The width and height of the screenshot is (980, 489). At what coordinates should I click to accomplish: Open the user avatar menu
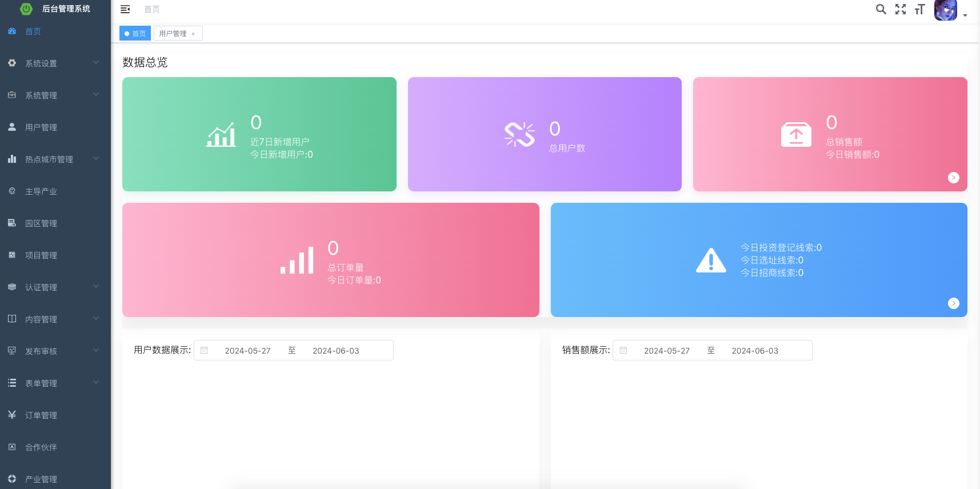[950, 10]
